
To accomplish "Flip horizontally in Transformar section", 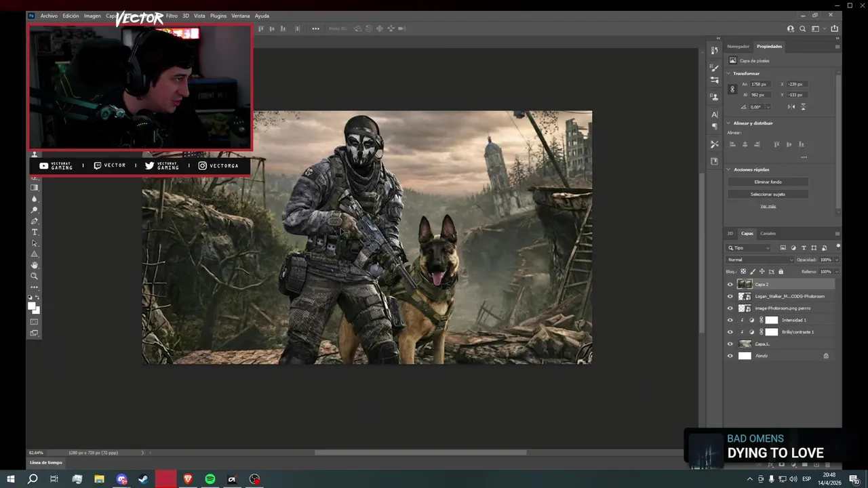I will pyautogui.click(x=791, y=107).
